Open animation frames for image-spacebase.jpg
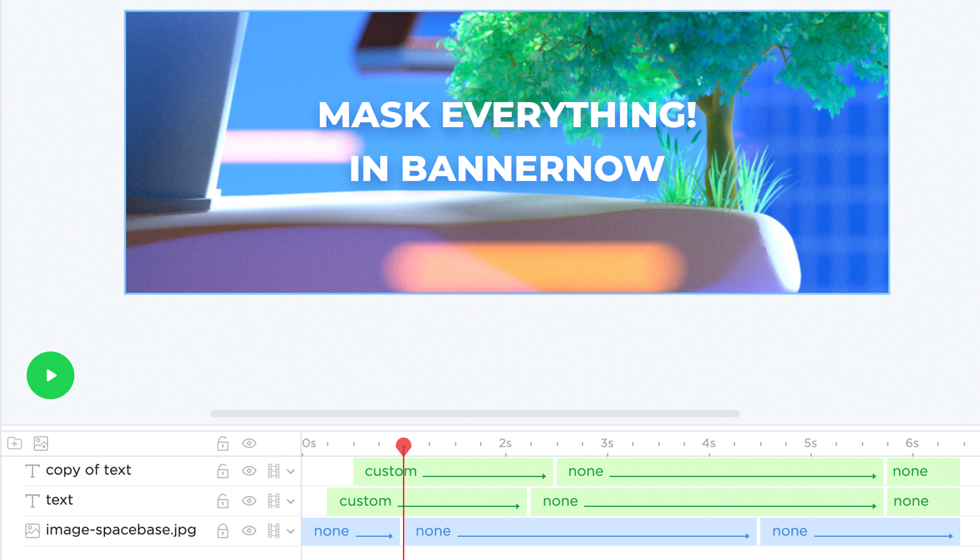The height and width of the screenshot is (560, 980). 274,531
